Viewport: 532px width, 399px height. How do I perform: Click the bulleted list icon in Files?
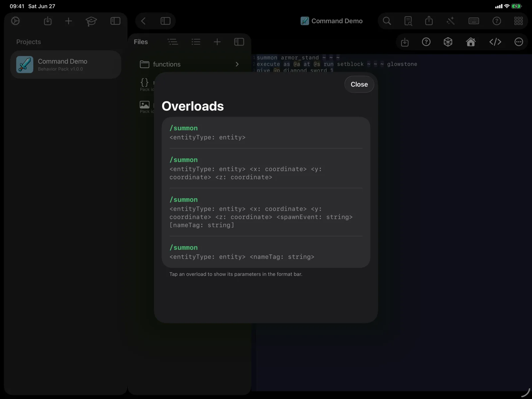click(196, 42)
